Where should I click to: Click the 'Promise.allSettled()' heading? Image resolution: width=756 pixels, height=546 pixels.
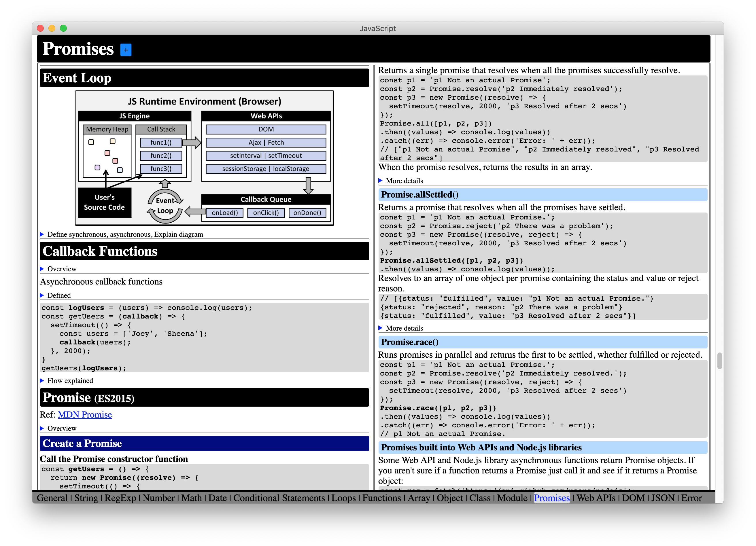point(543,195)
